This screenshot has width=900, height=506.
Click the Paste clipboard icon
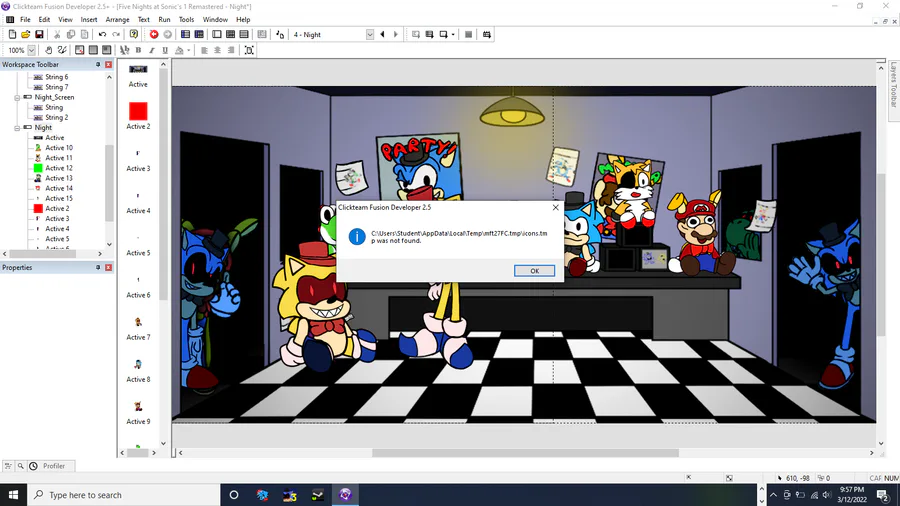coord(84,34)
